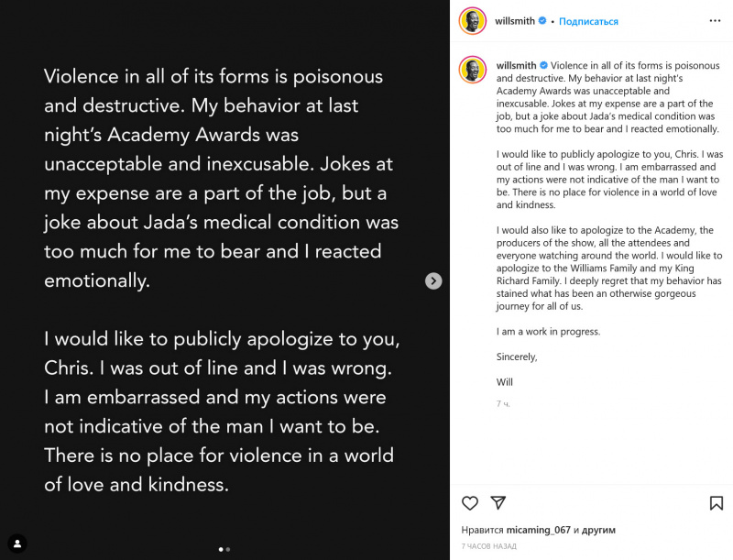Show tagged users on the photo
Image resolution: width=733 pixels, height=560 pixels.
pyautogui.click(x=16, y=544)
